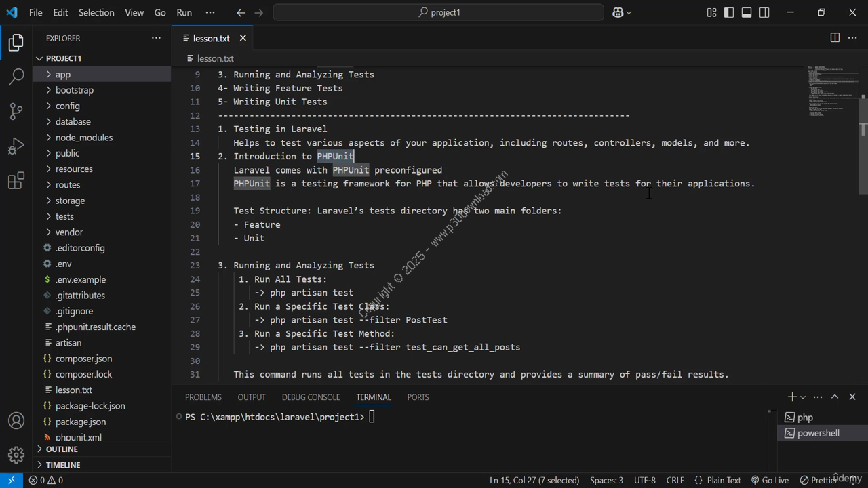This screenshot has height=488, width=868.
Task: Expand the tests folder
Action: click(102, 216)
